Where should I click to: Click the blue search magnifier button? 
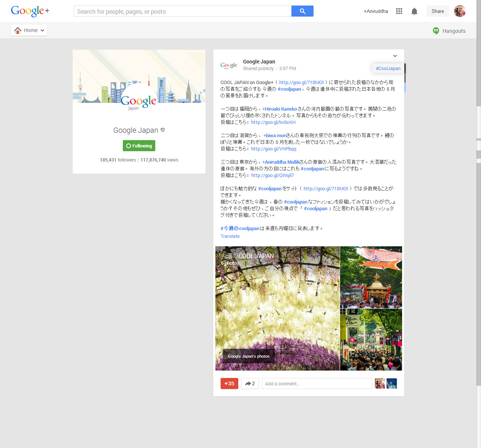click(302, 11)
